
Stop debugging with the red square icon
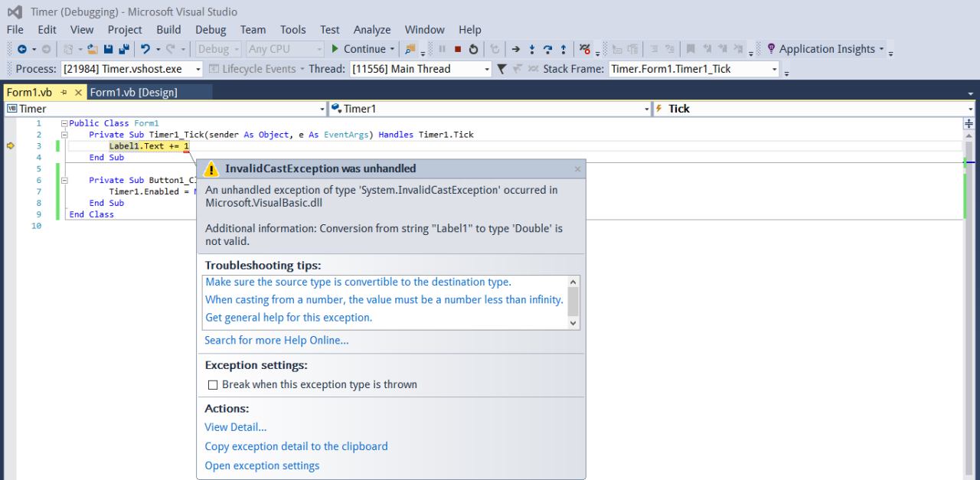(x=459, y=49)
